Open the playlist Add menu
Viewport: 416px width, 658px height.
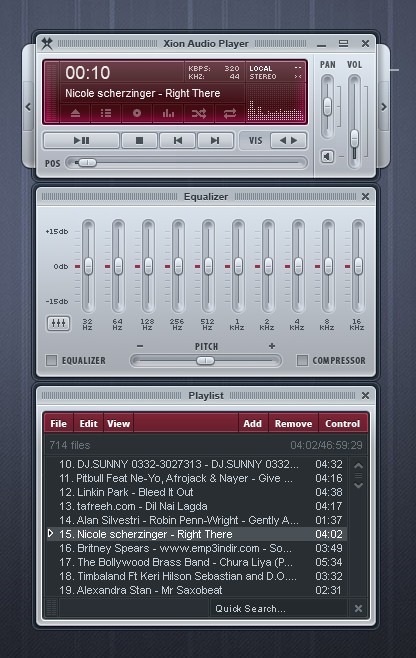point(253,423)
